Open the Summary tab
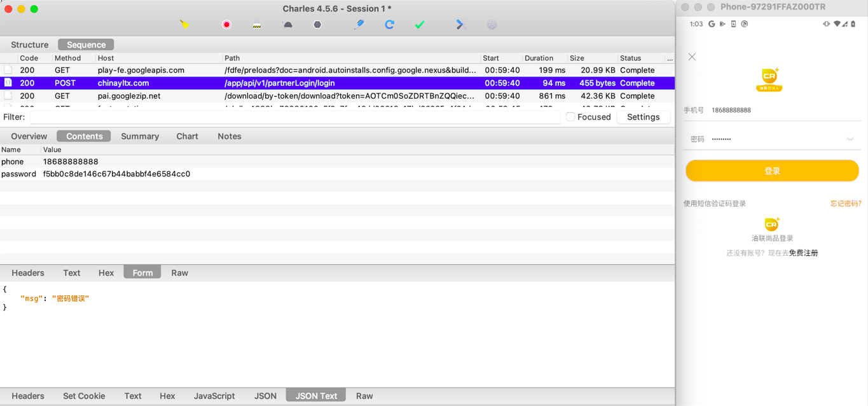Viewport: 868px width, 406px height. coord(140,136)
